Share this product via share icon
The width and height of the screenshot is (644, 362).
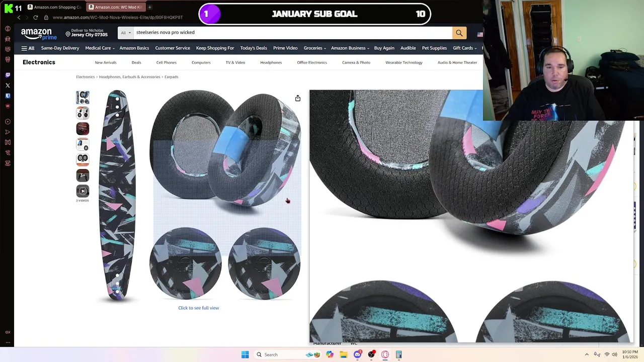(x=298, y=98)
